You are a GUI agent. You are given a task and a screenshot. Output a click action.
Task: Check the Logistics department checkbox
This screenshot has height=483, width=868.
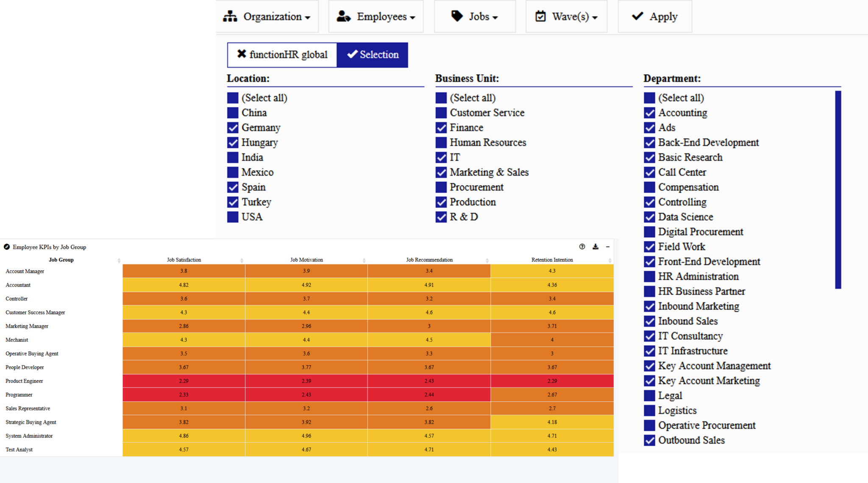tap(649, 410)
